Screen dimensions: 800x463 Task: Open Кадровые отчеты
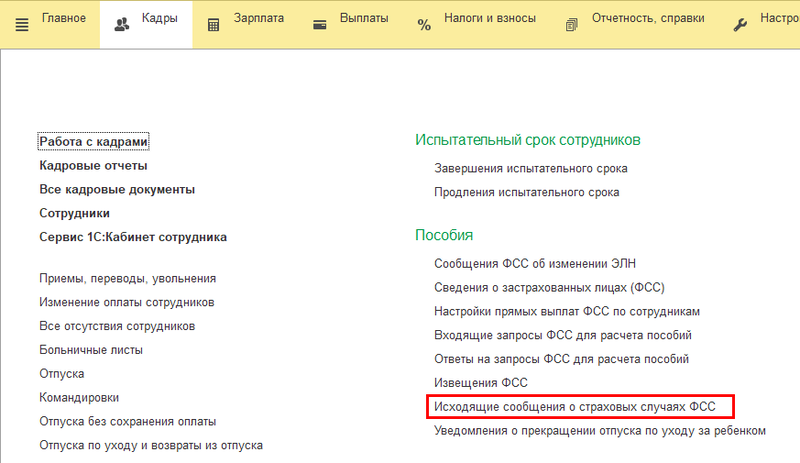click(x=93, y=165)
